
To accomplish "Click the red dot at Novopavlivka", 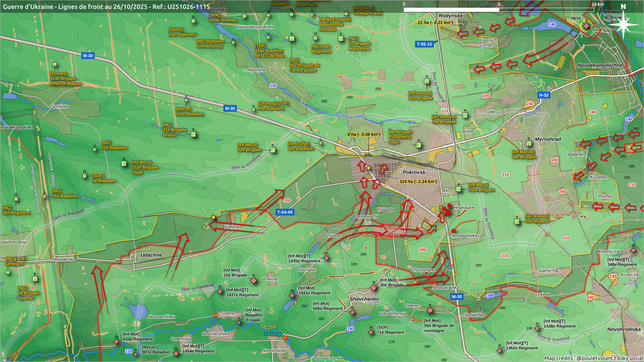I will click(453, 231).
